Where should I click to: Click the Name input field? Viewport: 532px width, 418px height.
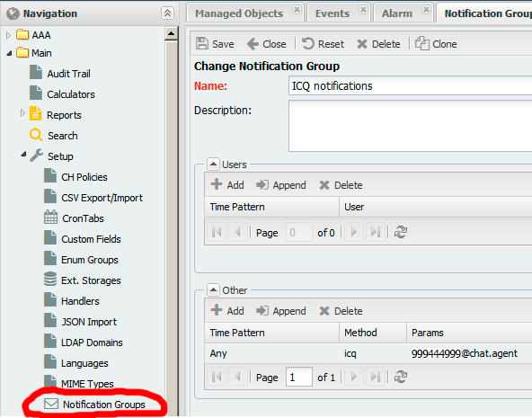[410, 85]
